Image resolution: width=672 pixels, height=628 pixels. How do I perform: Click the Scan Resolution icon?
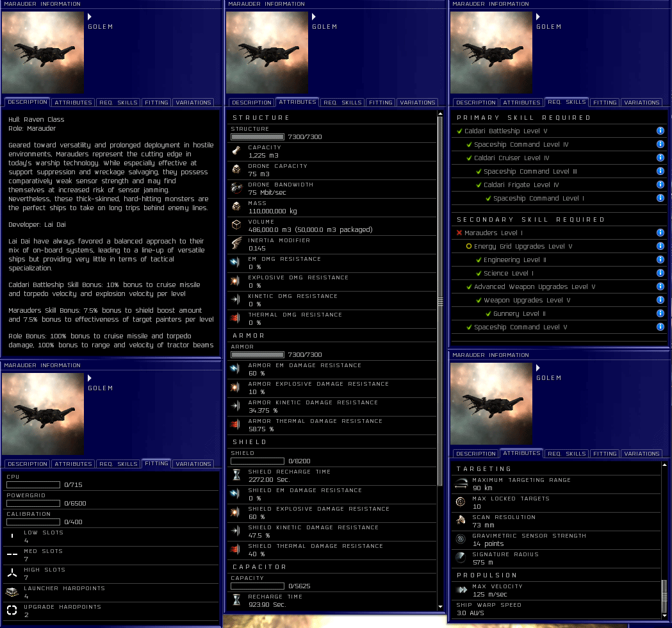pos(461,520)
